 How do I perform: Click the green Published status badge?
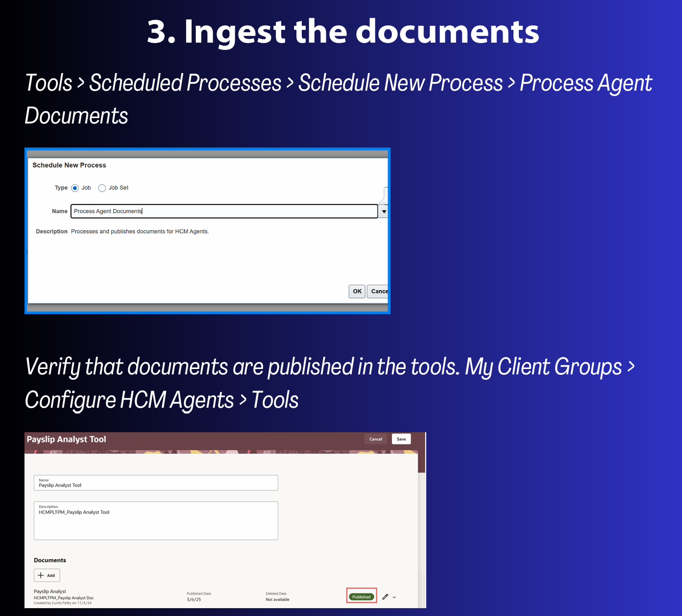(362, 597)
